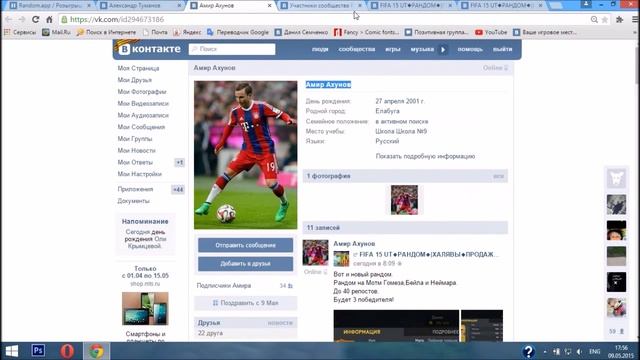Viewport: 640px width, 360px height.
Task: Close the Амир Ахунов tab
Action: 269,6
